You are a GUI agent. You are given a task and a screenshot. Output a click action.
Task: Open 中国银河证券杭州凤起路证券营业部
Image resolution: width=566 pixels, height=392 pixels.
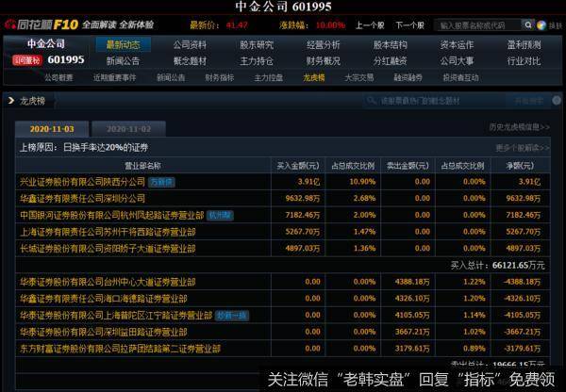coord(112,215)
